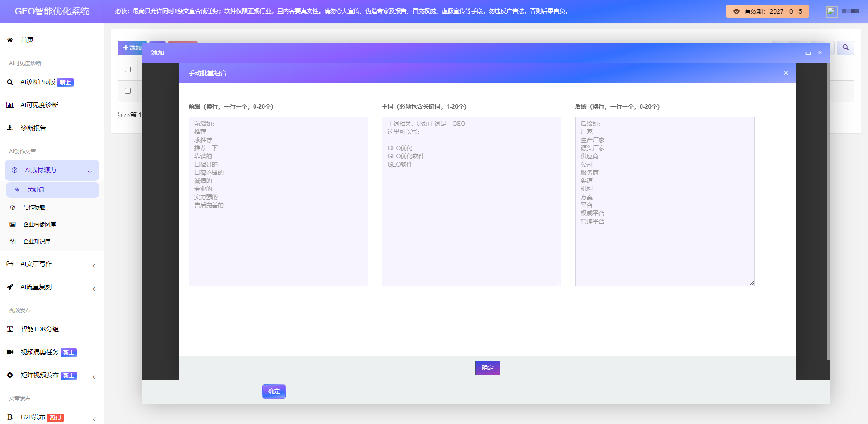Click into the 主词 textarea
The image size is (868, 424).
tap(471, 201)
